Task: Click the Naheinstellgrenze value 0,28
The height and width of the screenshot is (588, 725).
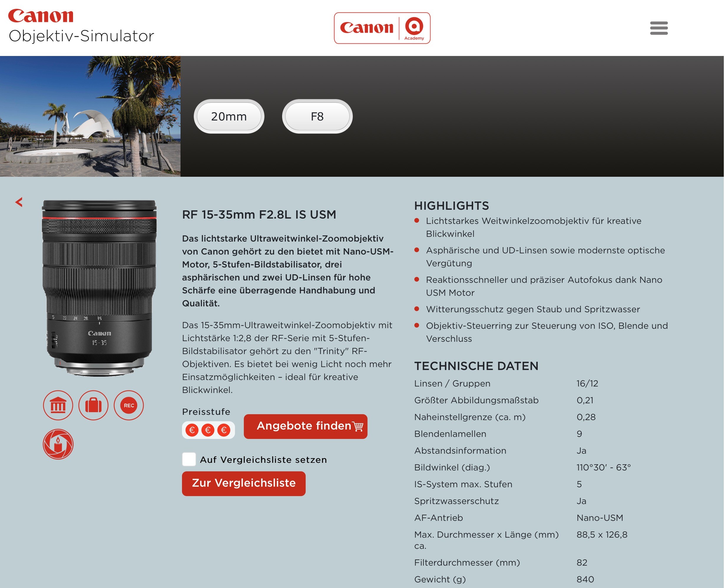Action: tap(586, 417)
